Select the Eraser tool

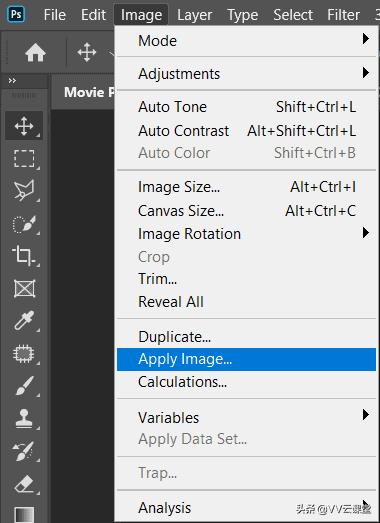(24, 484)
